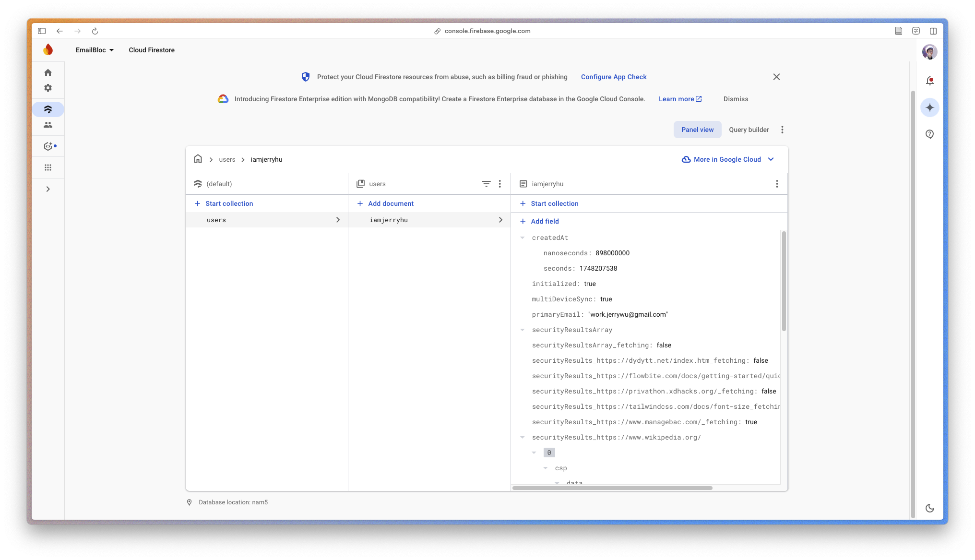Open Authentication users icon in sidebar
The width and height of the screenshot is (975, 560).
[48, 125]
